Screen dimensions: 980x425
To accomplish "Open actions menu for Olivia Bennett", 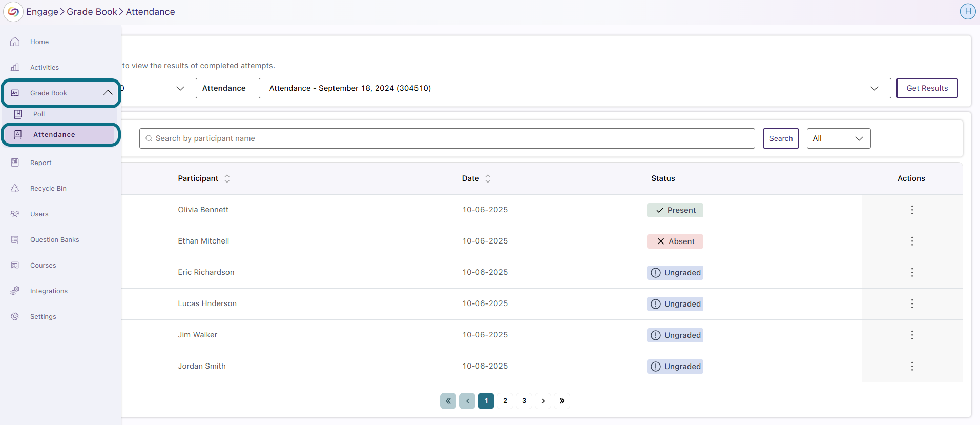I will click(x=912, y=210).
